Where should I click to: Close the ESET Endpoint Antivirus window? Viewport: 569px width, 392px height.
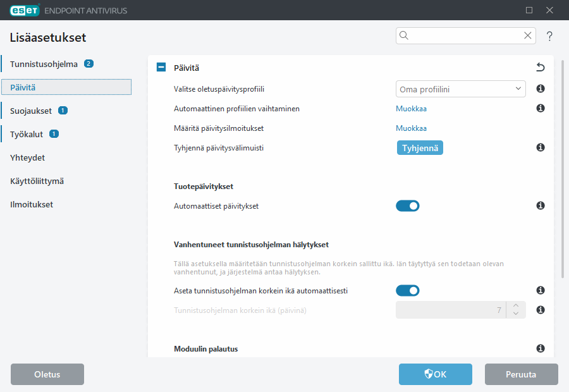click(x=549, y=10)
